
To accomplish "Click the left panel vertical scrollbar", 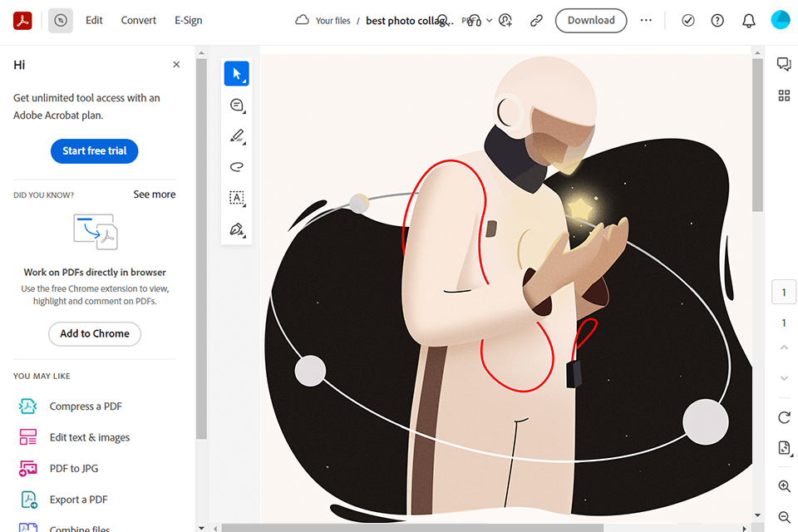I will click(x=201, y=249).
